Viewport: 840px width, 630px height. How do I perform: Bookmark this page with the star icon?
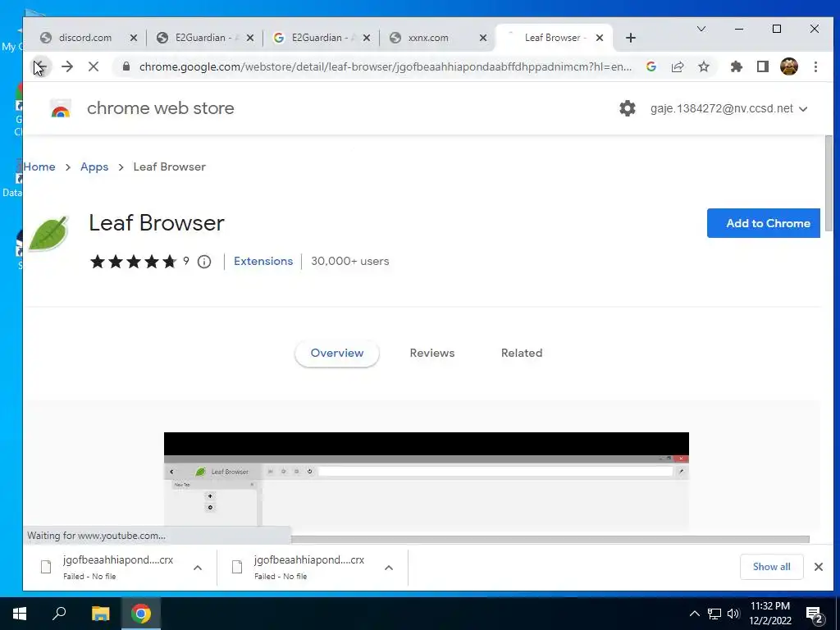point(704,67)
